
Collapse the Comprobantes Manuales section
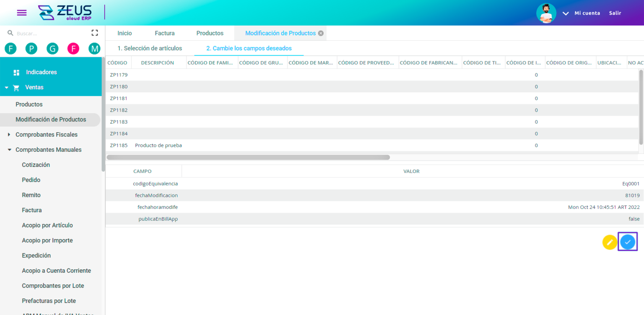[48, 149]
